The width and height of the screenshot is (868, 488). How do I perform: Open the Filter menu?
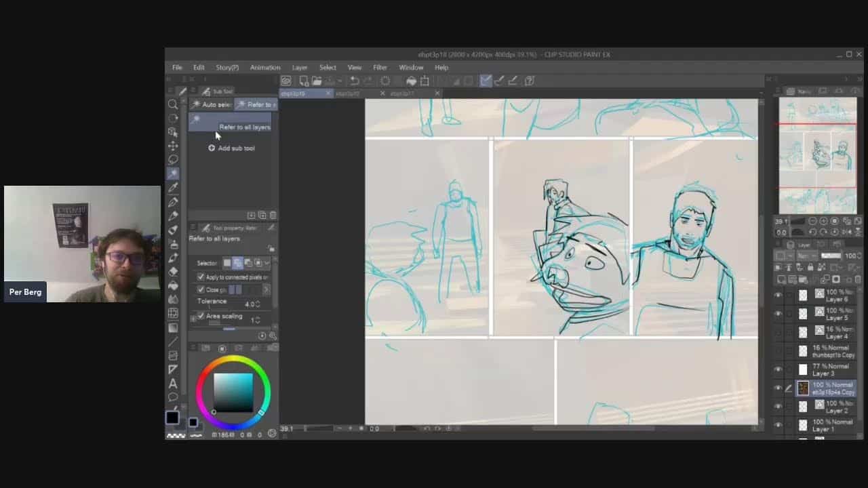click(x=380, y=68)
